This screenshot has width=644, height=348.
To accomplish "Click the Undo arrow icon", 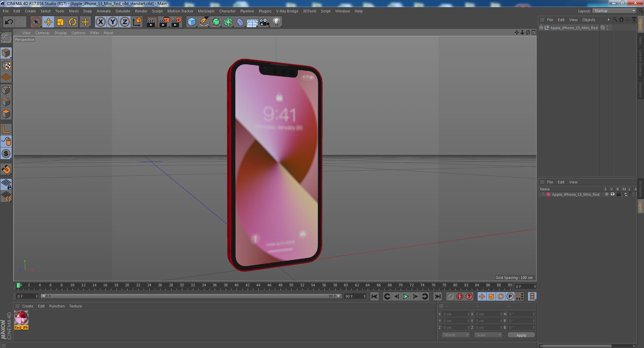I will [9, 22].
